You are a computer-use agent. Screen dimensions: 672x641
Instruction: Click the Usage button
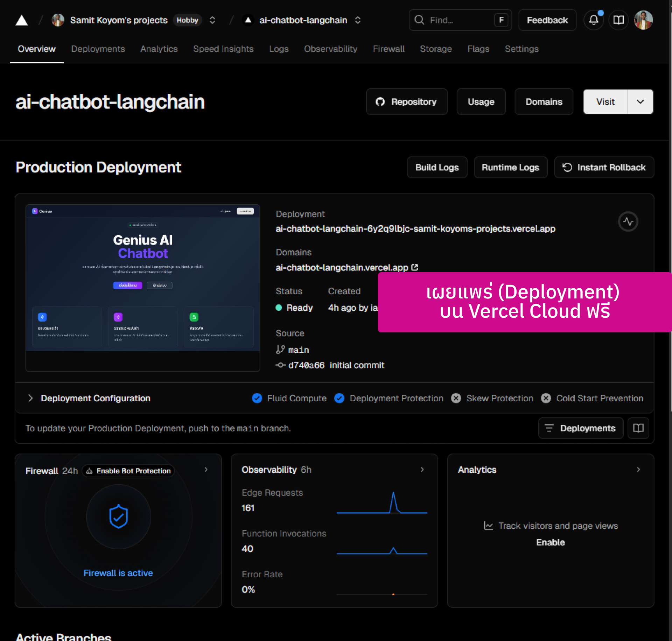point(481,101)
